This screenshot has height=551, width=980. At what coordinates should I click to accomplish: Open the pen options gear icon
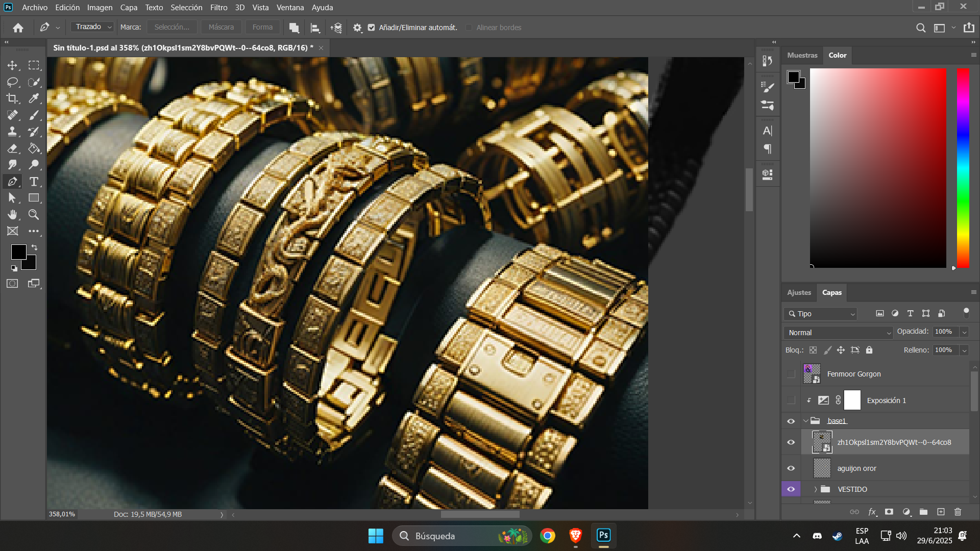click(357, 28)
